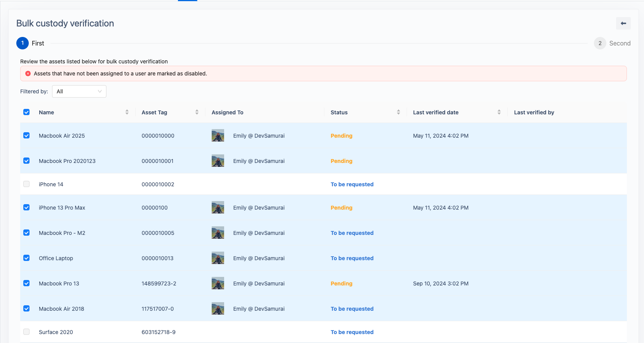The height and width of the screenshot is (343, 644).
Task: Toggle the select-all header checkbox
Action: pyautogui.click(x=26, y=112)
